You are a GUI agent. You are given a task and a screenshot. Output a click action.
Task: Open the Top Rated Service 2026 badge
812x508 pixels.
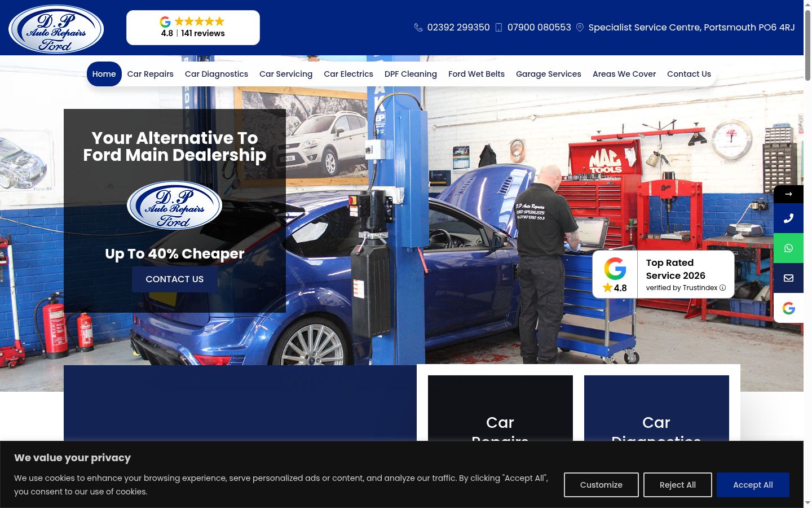[x=663, y=274]
